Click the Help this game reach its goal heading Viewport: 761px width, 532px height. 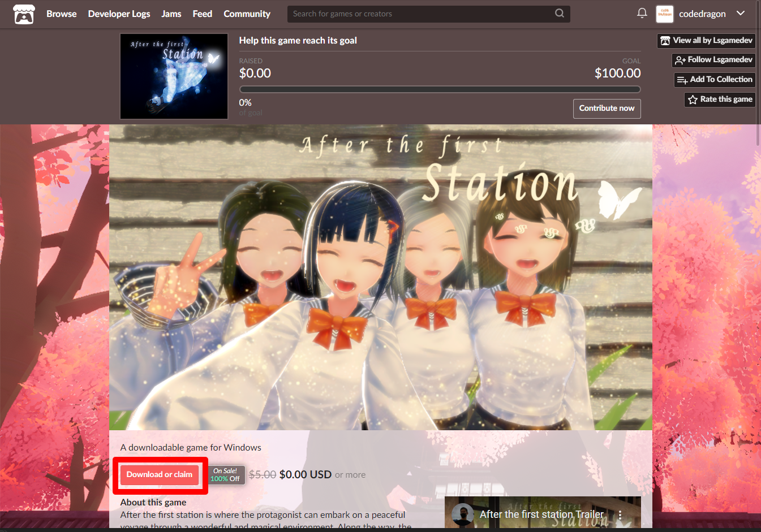tap(298, 41)
